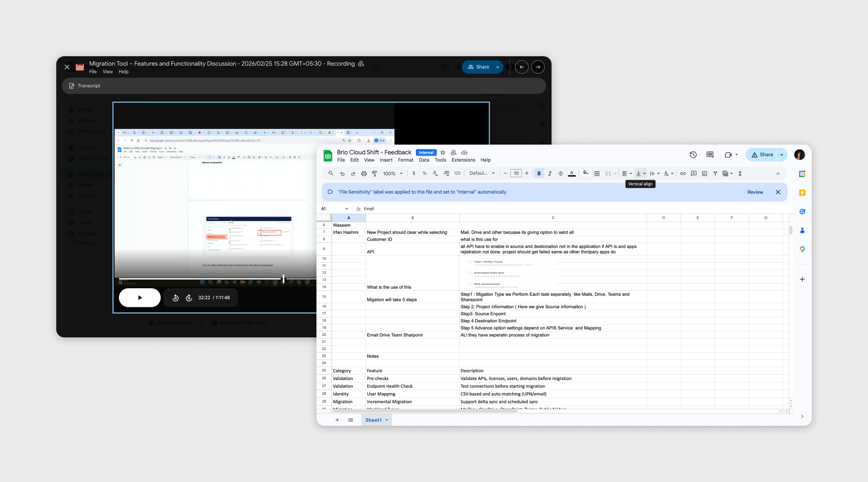This screenshot has height=482, width=868.
Task: Open the Filter views table icon dropdown
Action: [728, 174]
